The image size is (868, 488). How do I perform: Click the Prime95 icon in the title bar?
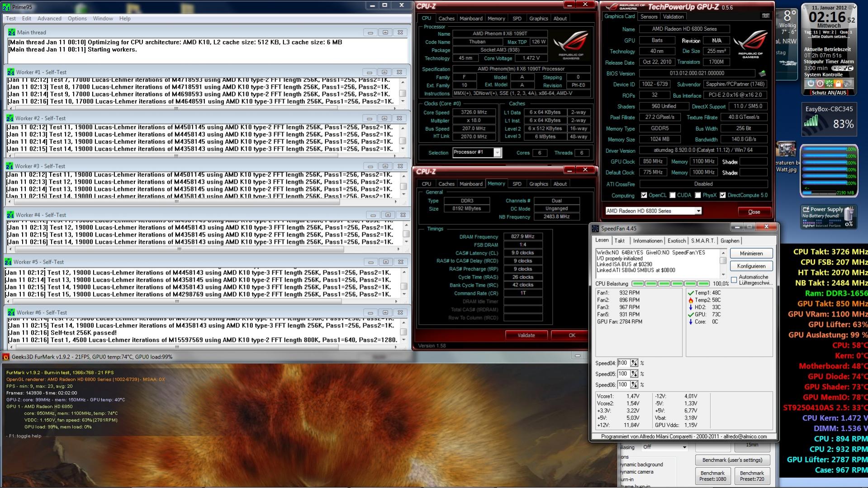(6, 7)
